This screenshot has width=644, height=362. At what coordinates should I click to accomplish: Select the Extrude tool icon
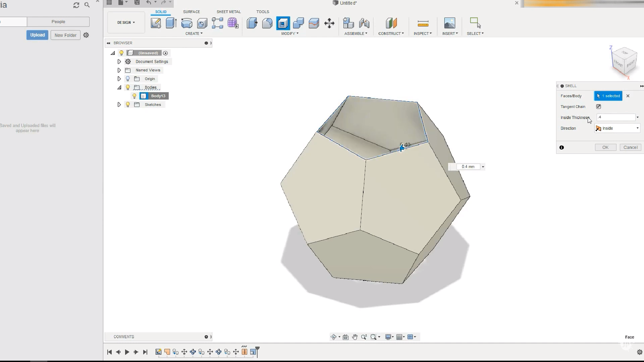(171, 23)
